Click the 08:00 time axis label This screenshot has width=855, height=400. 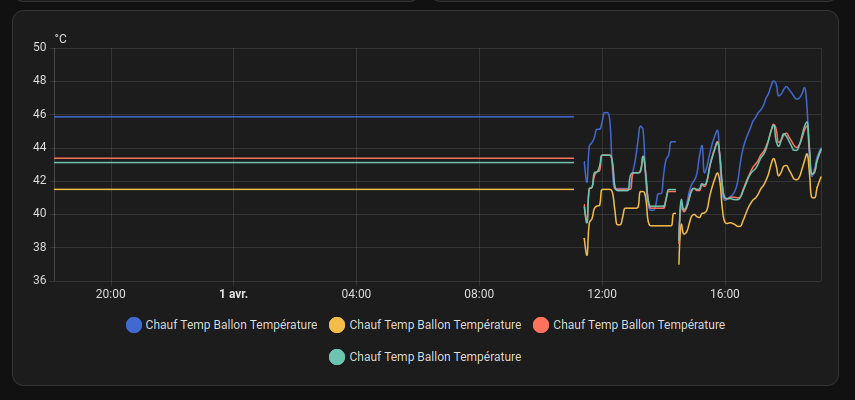pyautogui.click(x=479, y=294)
